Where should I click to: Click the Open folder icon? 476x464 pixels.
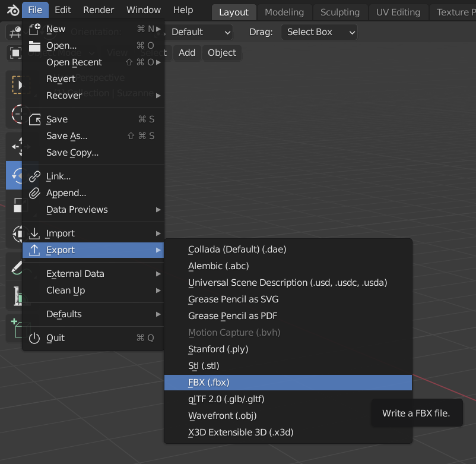point(35,45)
